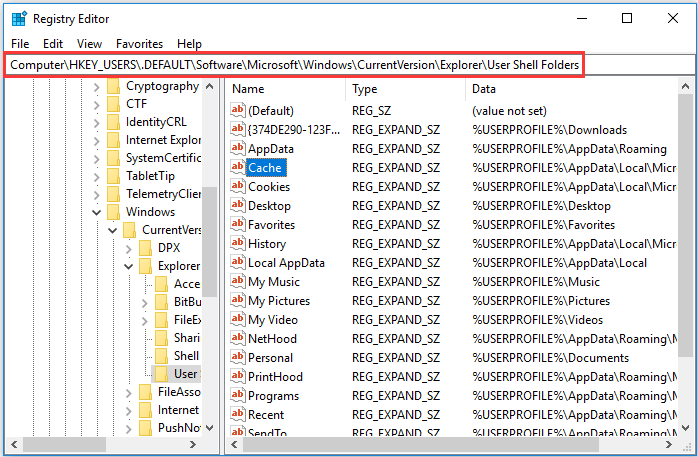Select the IdentityCRL key in tree

click(159, 121)
